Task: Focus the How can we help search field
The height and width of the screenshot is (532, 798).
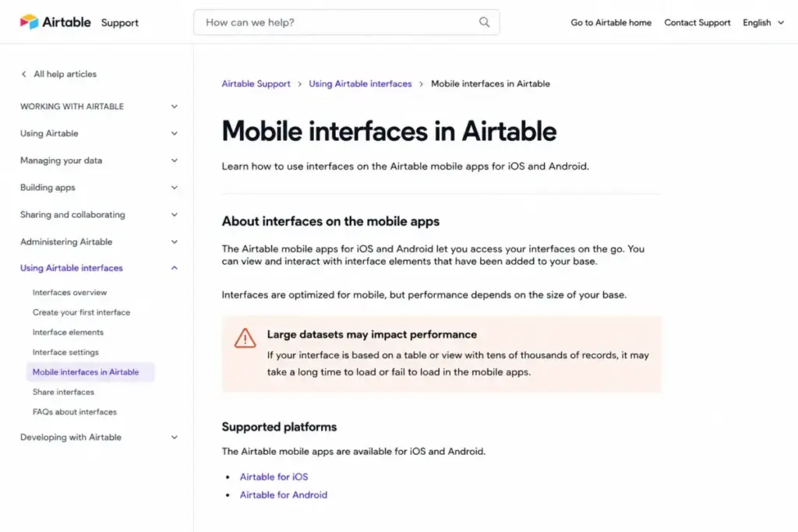Action: click(346, 23)
